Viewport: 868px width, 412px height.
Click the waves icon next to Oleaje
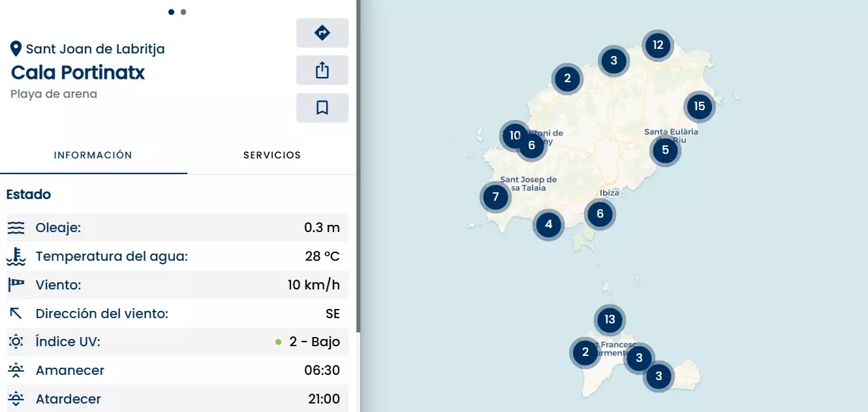pyautogui.click(x=16, y=228)
